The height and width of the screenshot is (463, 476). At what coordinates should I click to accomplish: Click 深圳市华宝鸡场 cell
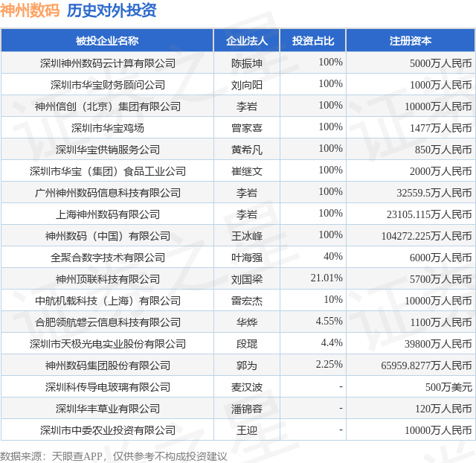click(x=108, y=128)
